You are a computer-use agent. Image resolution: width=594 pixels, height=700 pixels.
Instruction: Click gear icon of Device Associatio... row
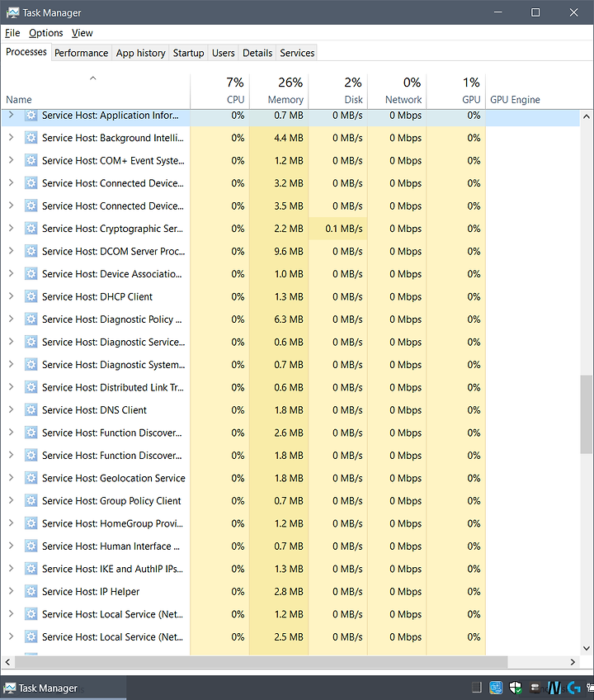tap(31, 274)
